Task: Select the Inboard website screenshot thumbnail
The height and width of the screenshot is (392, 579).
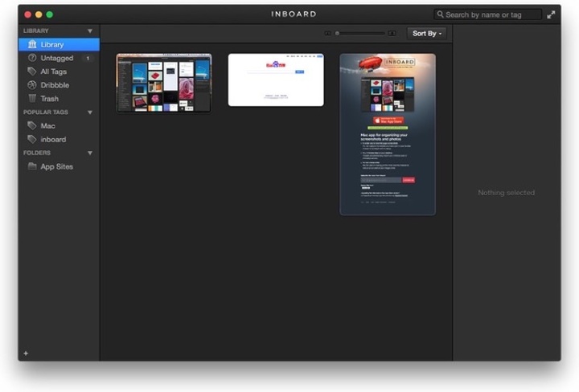Action: click(388, 134)
